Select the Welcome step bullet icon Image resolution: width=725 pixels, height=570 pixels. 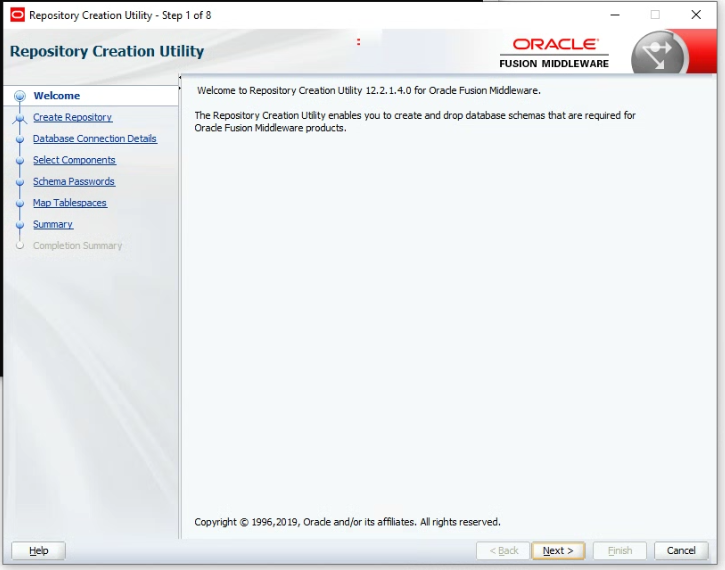coord(19,96)
